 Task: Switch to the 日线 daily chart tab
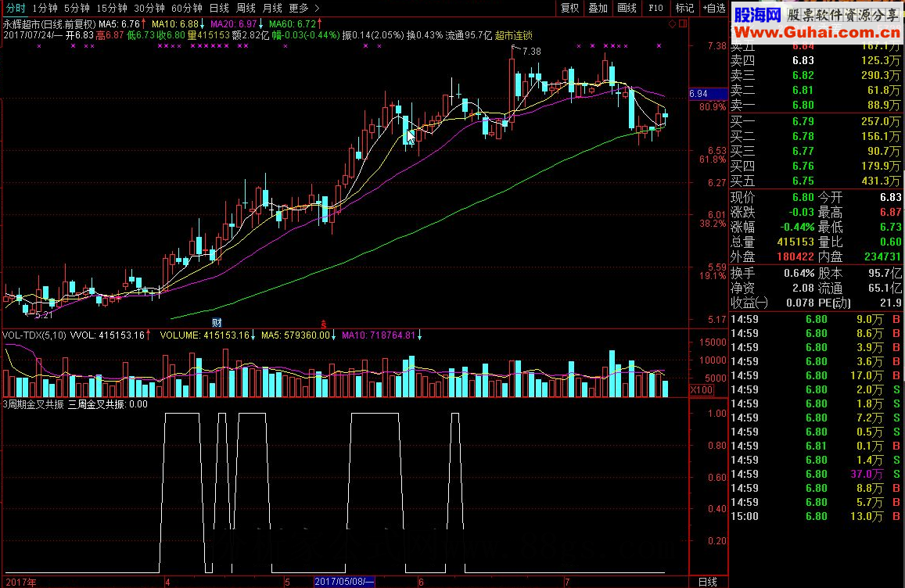click(x=219, y=8)
